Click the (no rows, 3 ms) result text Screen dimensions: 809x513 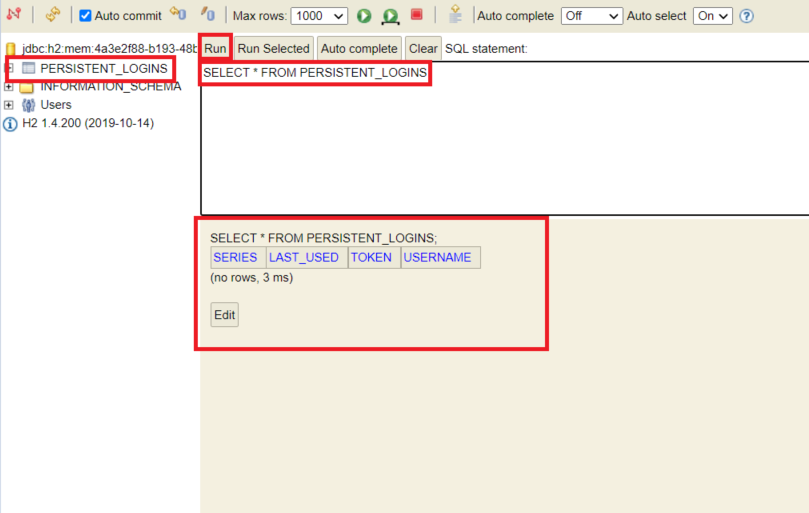tap(252, 278)
